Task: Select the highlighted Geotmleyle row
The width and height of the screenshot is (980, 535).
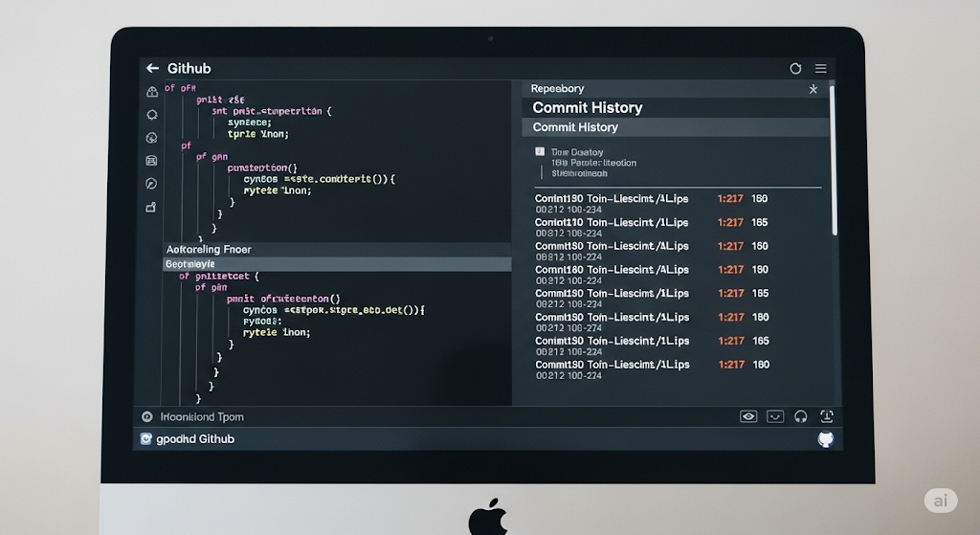Action: click(337, 264)
